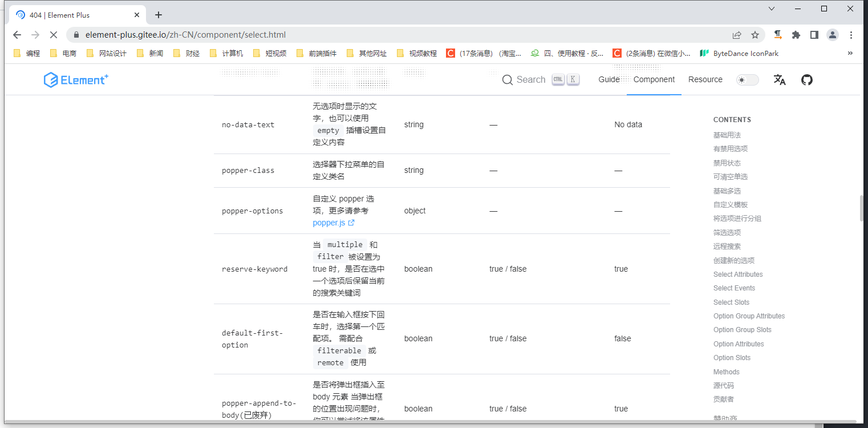
Task: Open the 四、使用教程 bookmark
Action: (567, 53)
